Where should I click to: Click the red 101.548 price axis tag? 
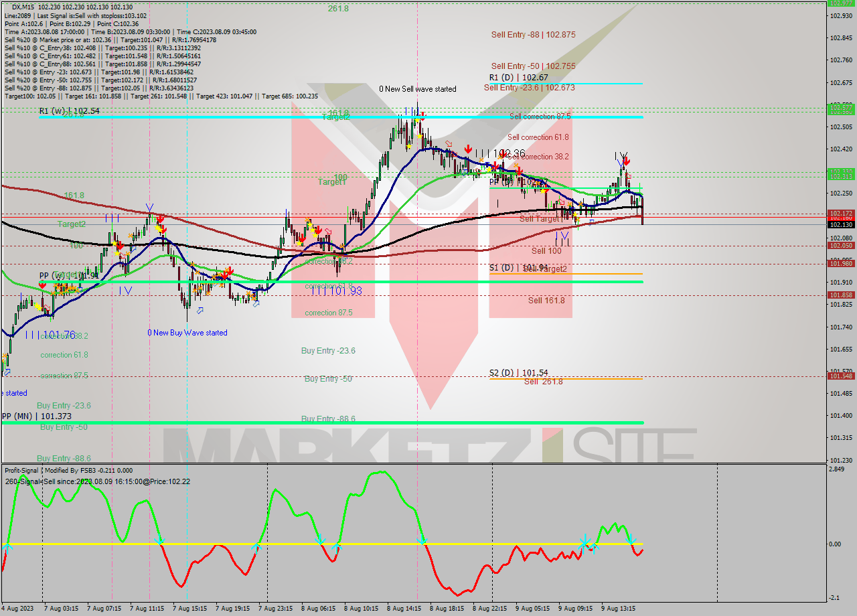[842, 376]
